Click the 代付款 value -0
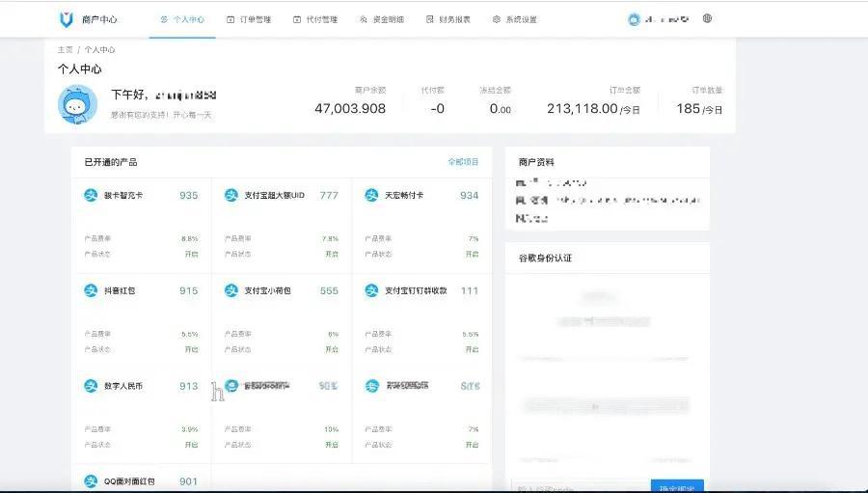 pos(437,109)
